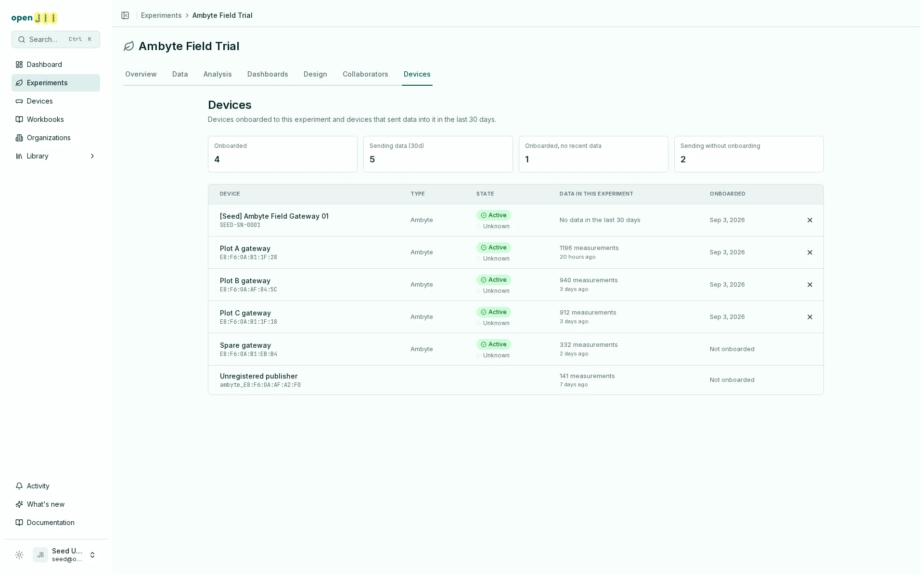
Task: Click the Plot A gateway device name
Action: (x=245, y=249)
